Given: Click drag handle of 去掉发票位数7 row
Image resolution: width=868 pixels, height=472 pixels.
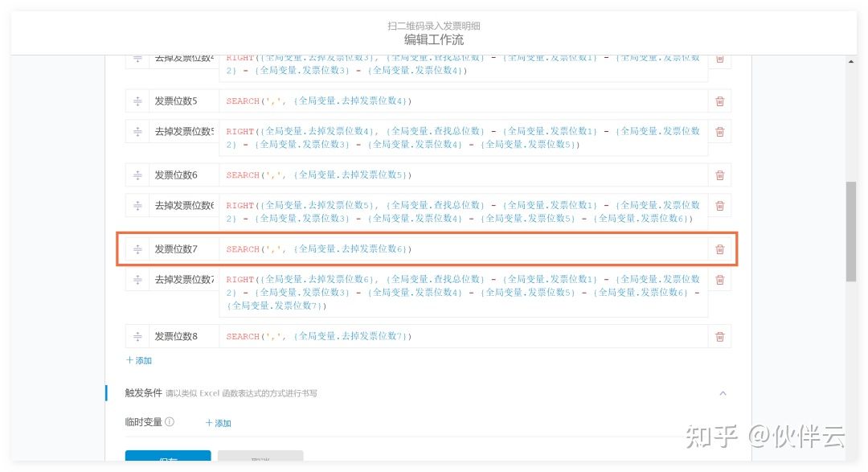Looking at the screenshot, I should pos(137,280).
